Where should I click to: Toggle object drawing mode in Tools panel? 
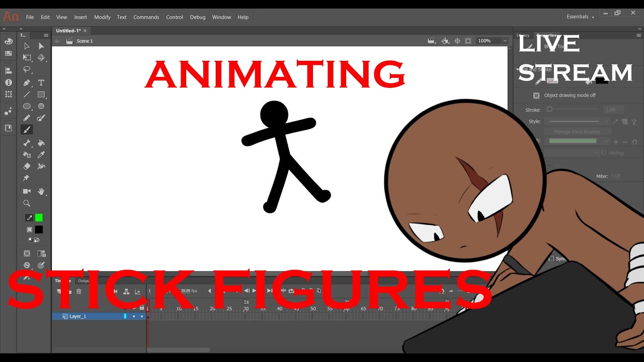click(x=27, y=253)
